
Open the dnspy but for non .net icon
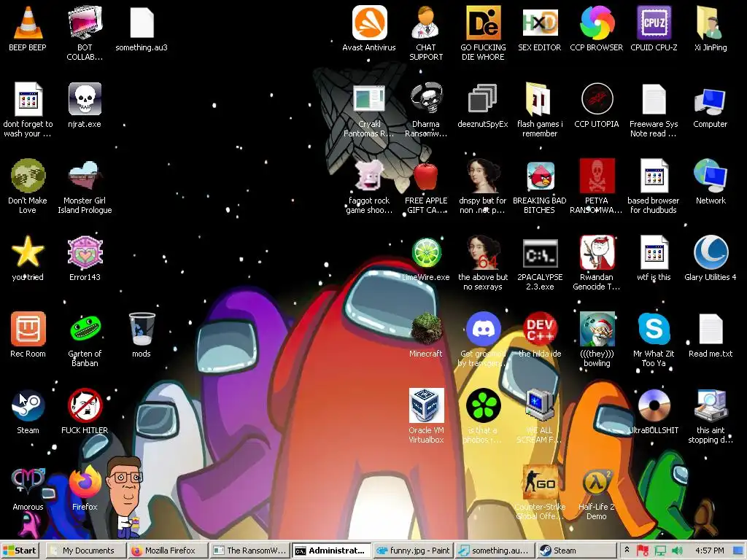[x=483, y=176]
